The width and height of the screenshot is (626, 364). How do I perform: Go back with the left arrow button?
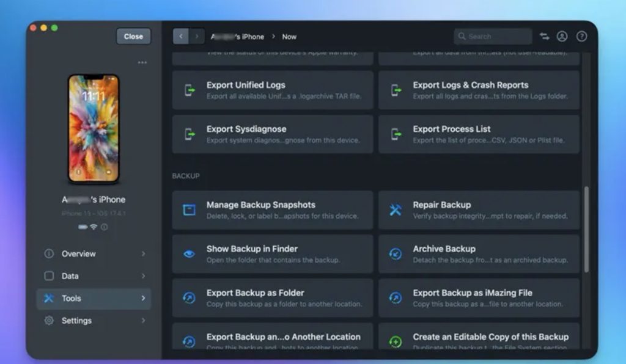coord(180,37)
